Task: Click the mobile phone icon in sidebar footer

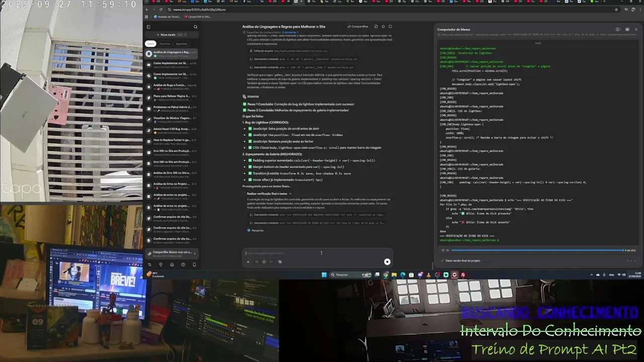Action: (x=194, y=264)
